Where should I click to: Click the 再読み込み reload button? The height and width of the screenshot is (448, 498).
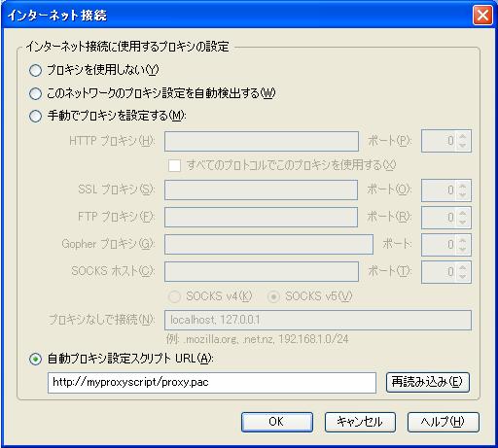pos(428,382)
